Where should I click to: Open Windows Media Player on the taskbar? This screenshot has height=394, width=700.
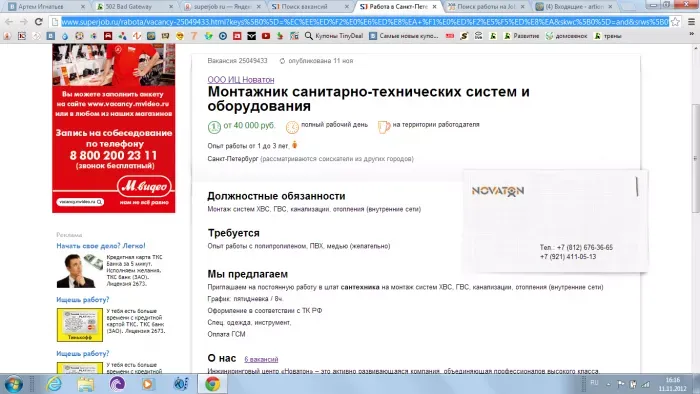(x=148, y=384)
